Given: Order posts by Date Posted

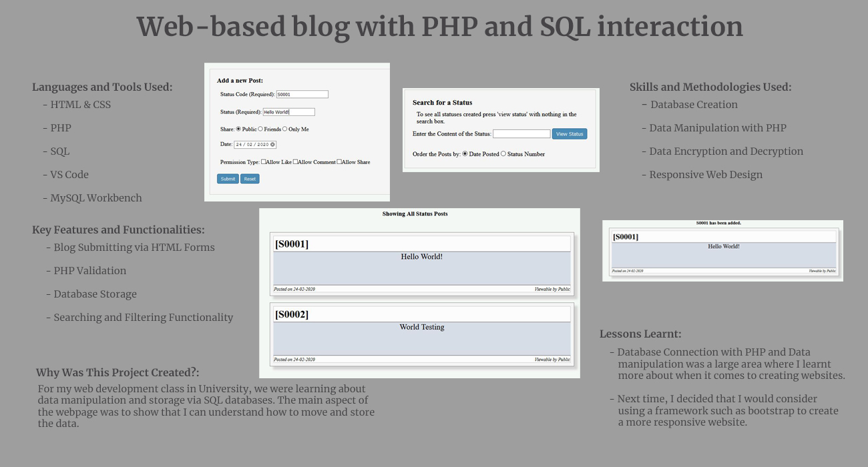Looking at the screenshot, I should (x=465, y=153).
